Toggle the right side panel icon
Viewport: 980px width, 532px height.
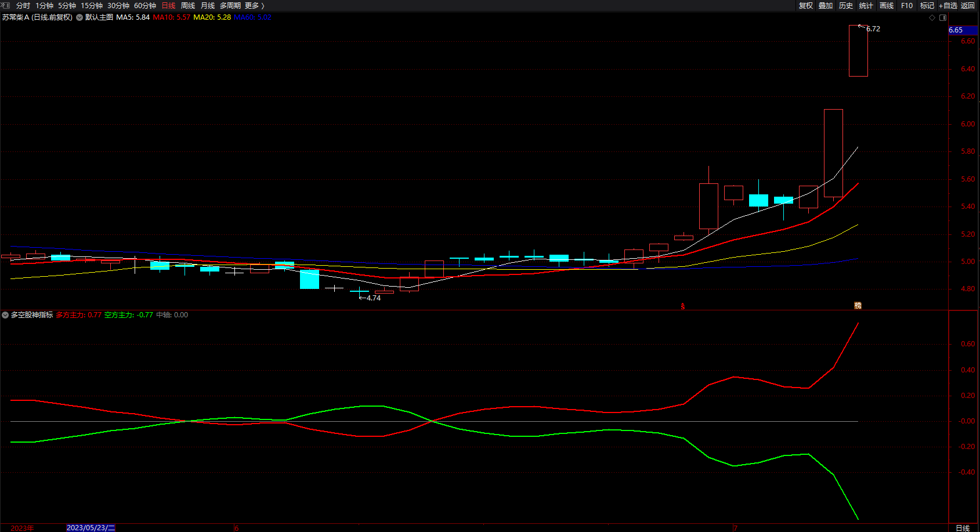point(943,17)
